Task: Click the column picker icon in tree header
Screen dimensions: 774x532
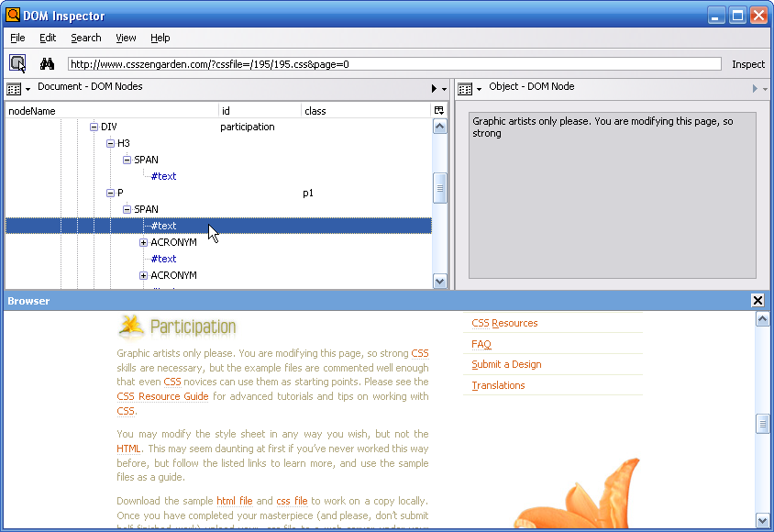Action: tap(439, 110)
